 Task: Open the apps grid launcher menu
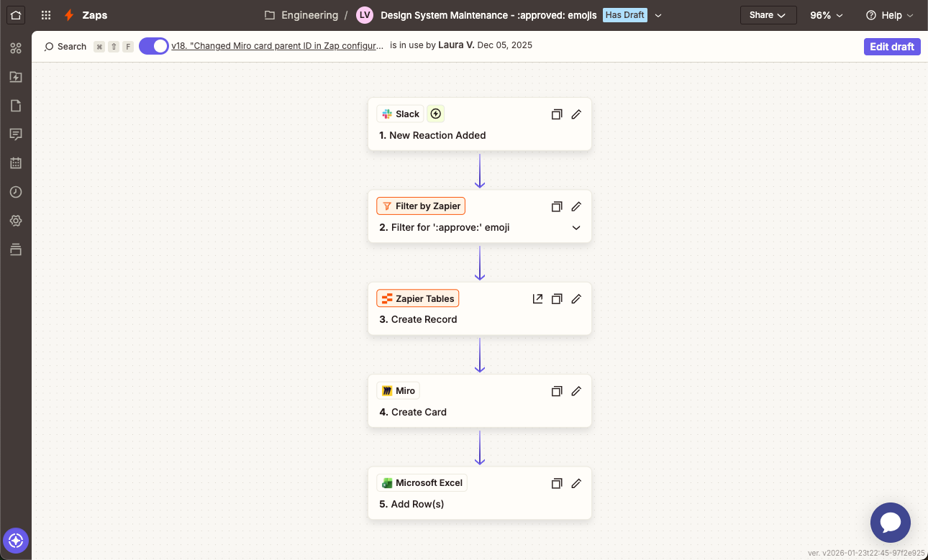(45, 14)
